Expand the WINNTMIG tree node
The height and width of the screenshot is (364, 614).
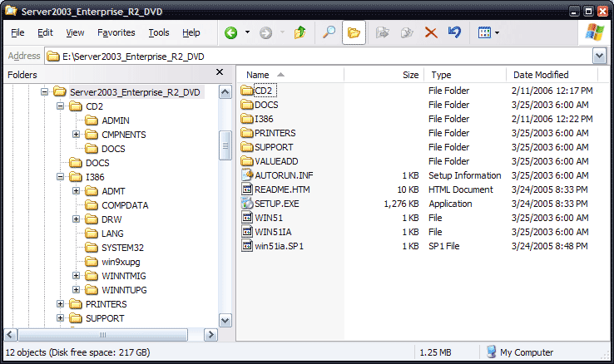click(76, 276)
